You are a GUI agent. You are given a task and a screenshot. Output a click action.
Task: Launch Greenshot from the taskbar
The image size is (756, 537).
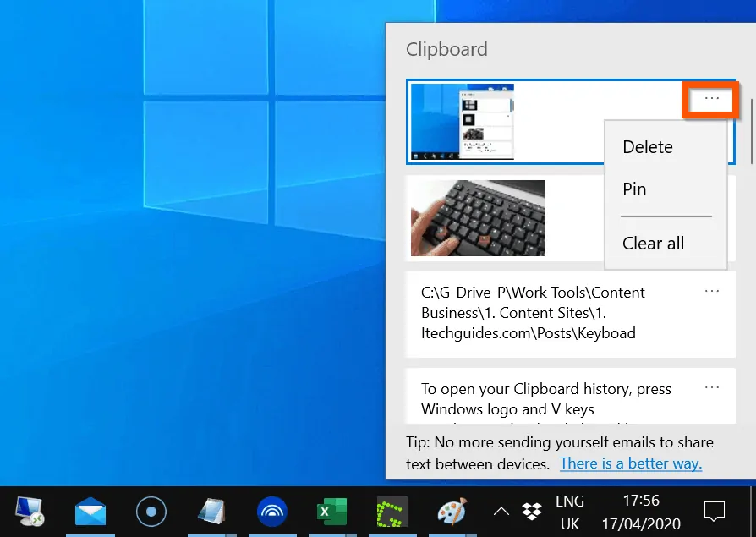[393, 512]
